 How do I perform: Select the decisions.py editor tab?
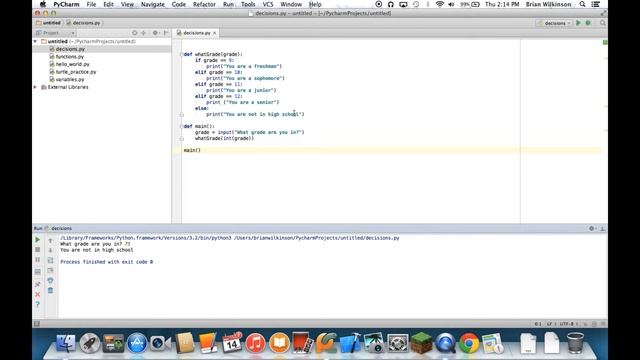click(196, 33)
